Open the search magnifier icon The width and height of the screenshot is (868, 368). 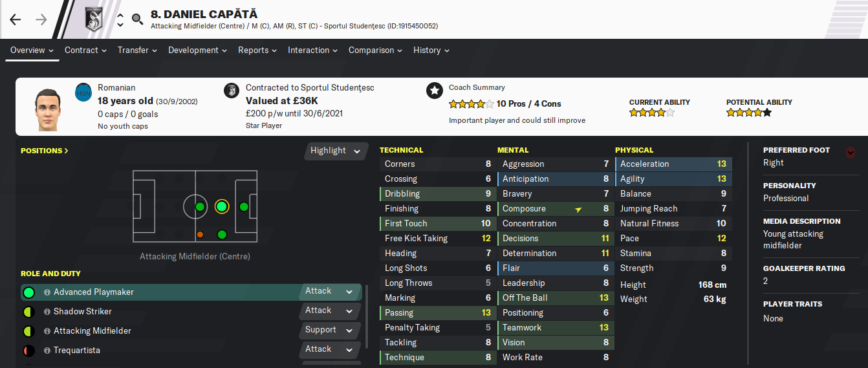[137, 19]
